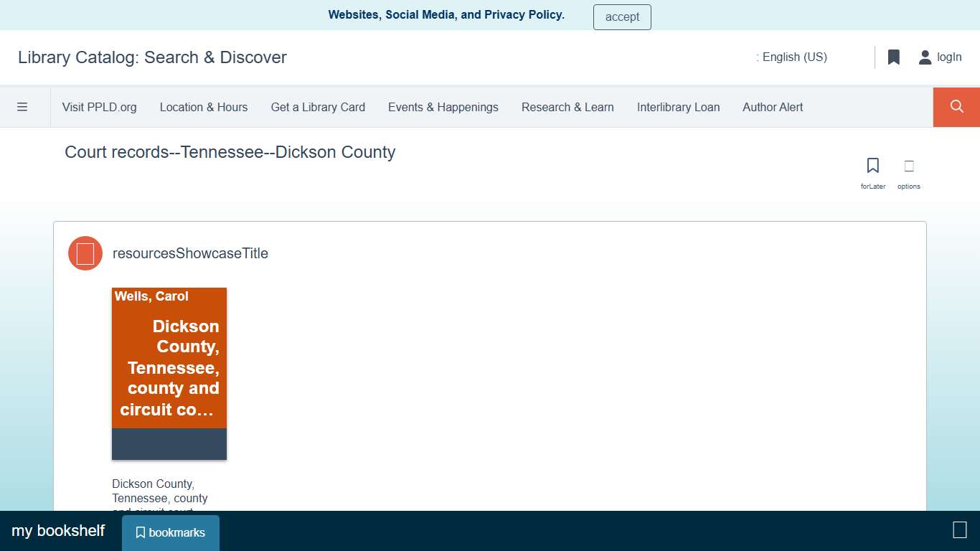Open the Research & Learn menu
The width and height of the screenshot is (980, 551).
(567, 107)
